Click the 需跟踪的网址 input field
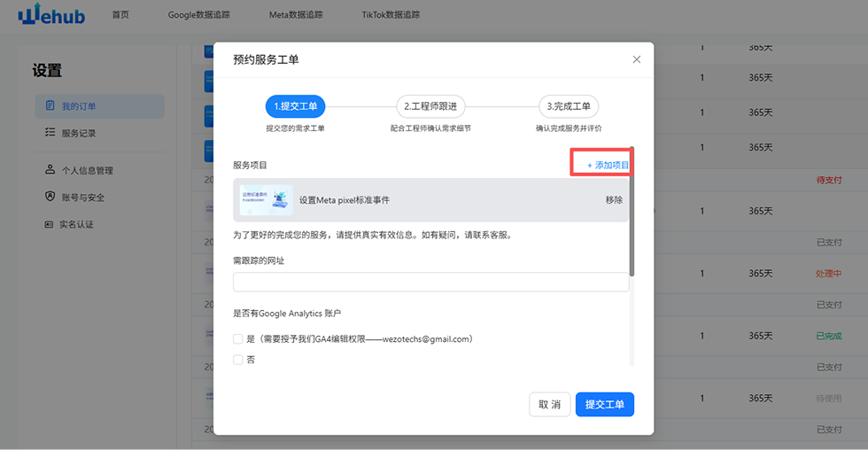Image resolution: width=868 pixels, height=450 pixels. pyautogui.click(x=430, y=283)
